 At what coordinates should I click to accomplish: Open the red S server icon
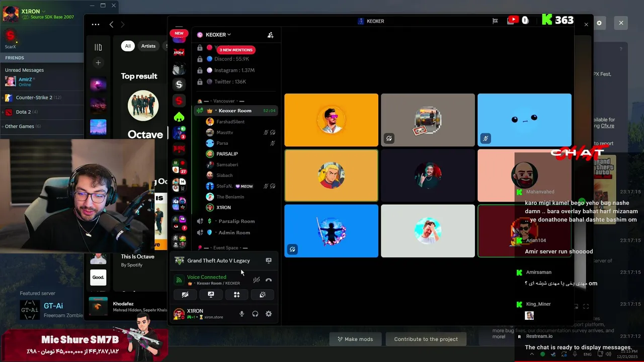click(179, 101)
